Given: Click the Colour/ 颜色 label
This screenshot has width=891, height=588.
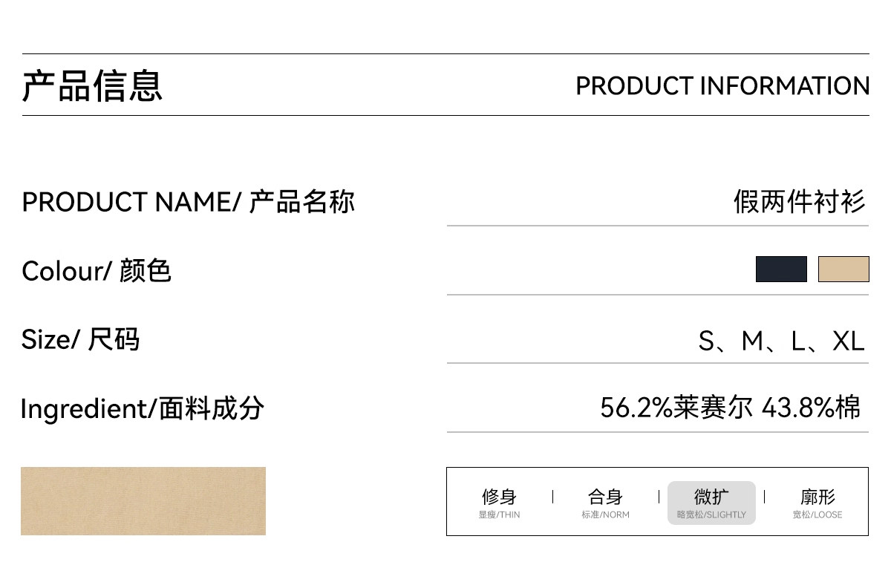Looking at the screenshot, I should (97, 271).
